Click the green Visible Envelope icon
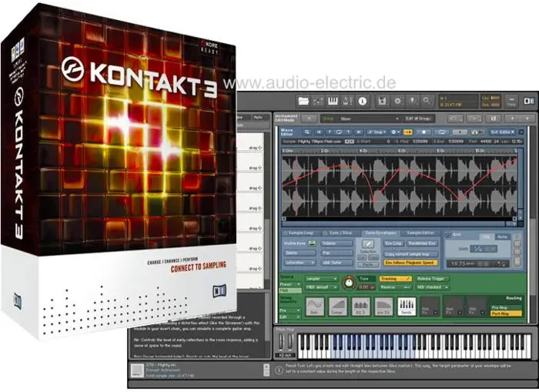Viewport: 539px width, 392px height. click(312, 243)
